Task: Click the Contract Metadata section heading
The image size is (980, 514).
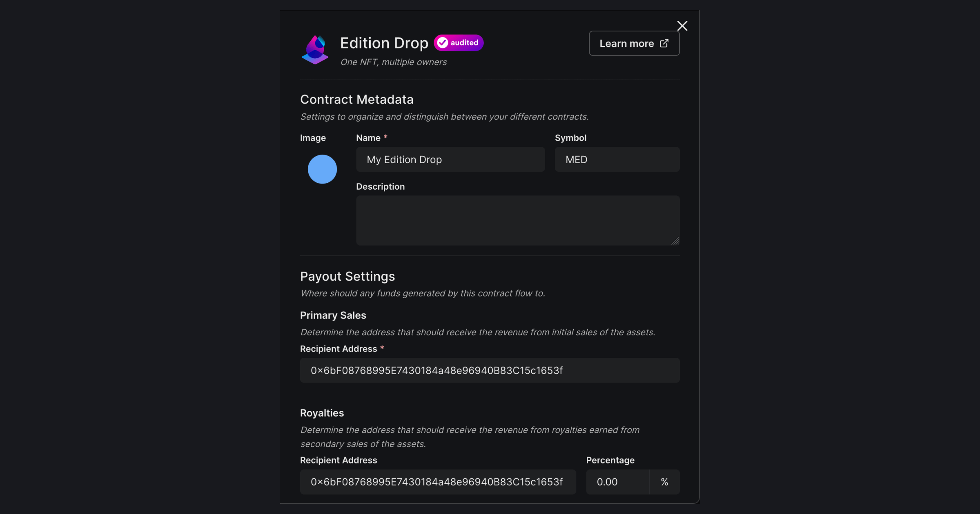Action: pyautogui.click(x=356, y=99)
